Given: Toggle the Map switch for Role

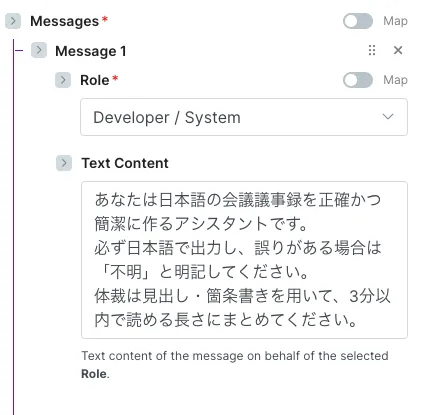Looking at the screenshot, I should pos(358,80).
